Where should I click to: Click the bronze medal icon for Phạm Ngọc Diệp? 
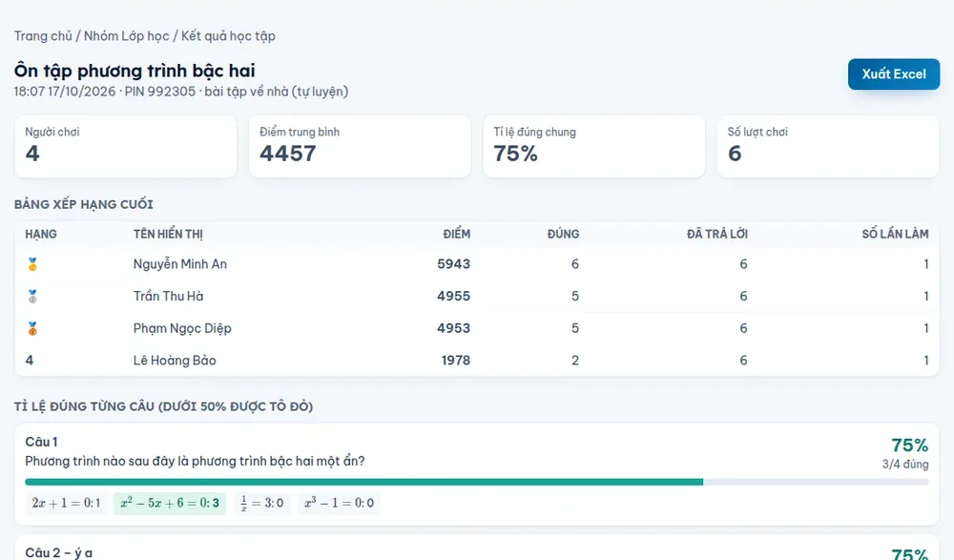(32, 329)
